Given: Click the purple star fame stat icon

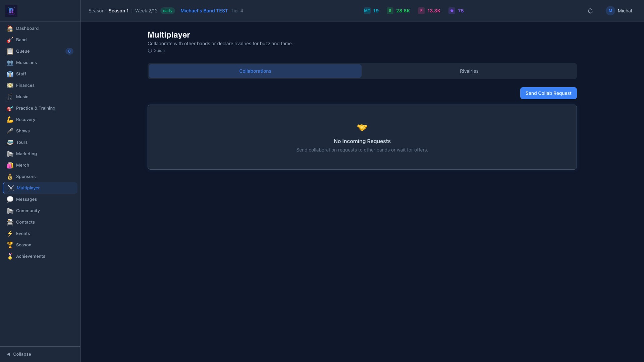Looking at the screenshot, I should pos(452,11).
